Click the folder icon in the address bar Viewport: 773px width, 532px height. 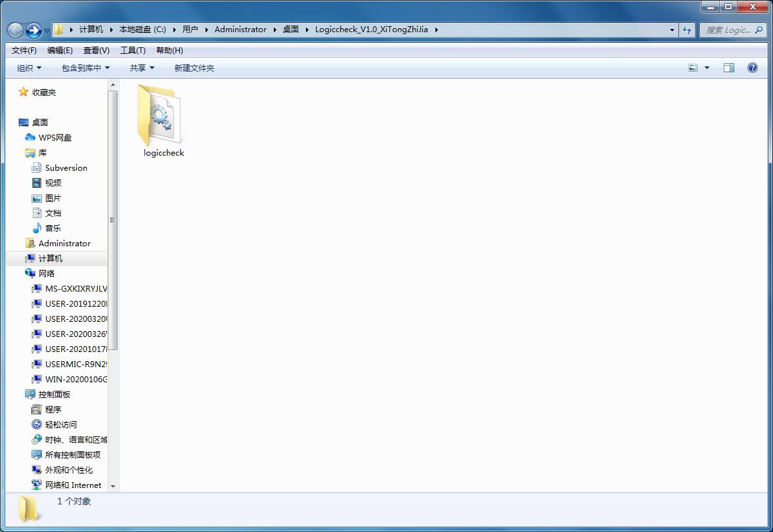pos(58,30)
